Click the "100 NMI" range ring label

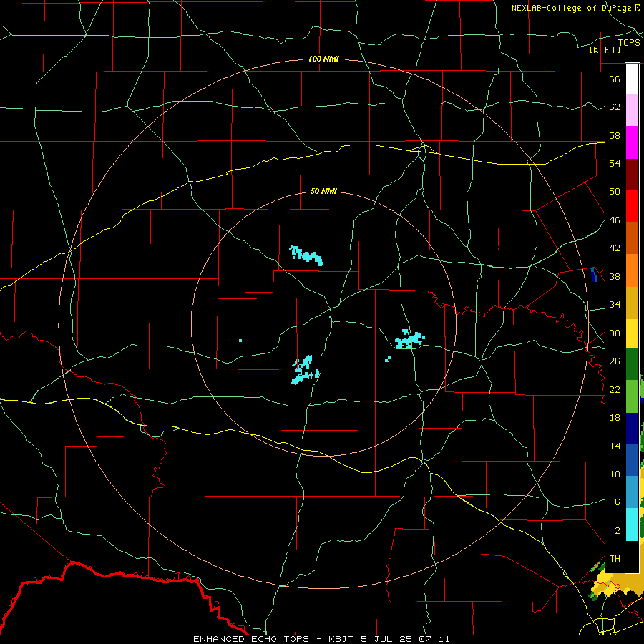click(x=323, y=59)
